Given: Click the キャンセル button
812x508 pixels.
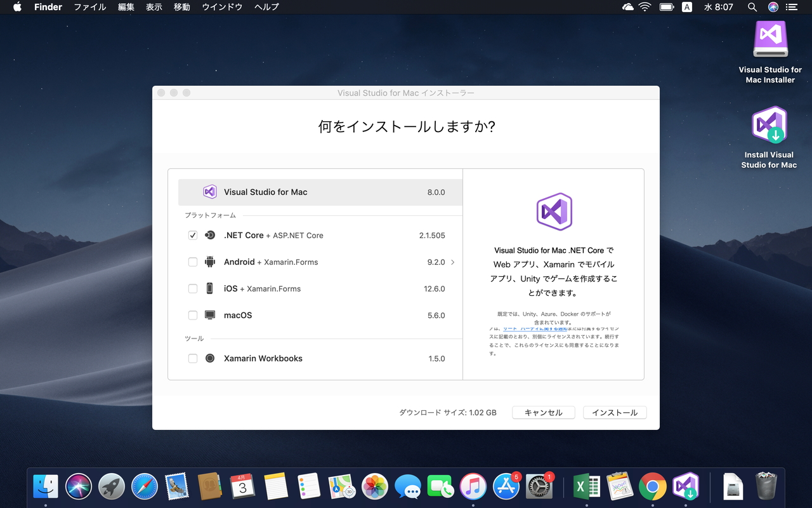Looking at the screenshot, I should [x=543, y=412].
